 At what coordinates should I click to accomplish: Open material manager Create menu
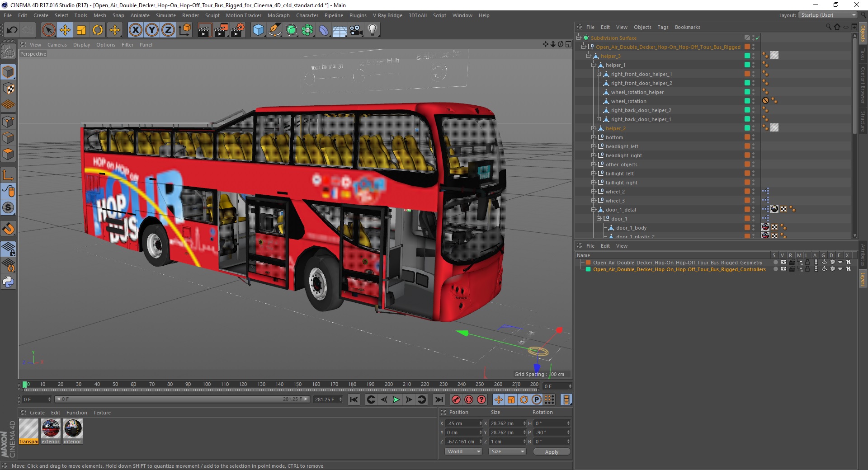click(37, 413)
